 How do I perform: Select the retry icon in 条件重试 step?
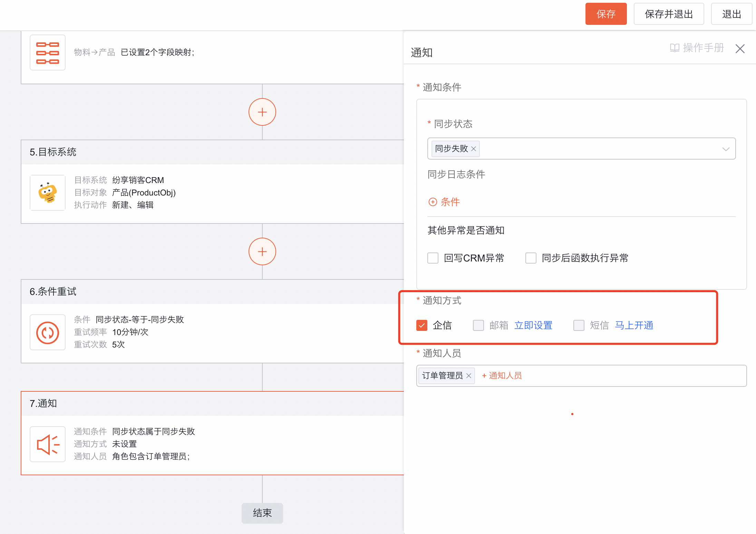(47, 332)
